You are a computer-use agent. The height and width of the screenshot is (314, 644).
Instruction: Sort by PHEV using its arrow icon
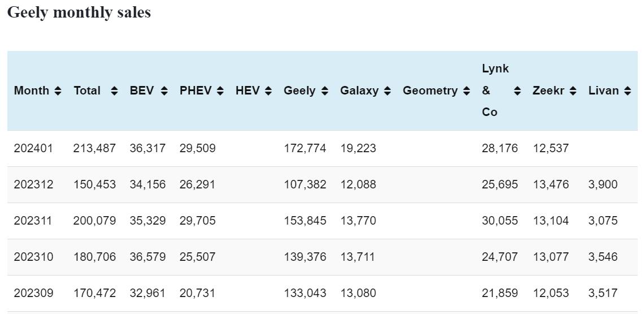point(220,91)
